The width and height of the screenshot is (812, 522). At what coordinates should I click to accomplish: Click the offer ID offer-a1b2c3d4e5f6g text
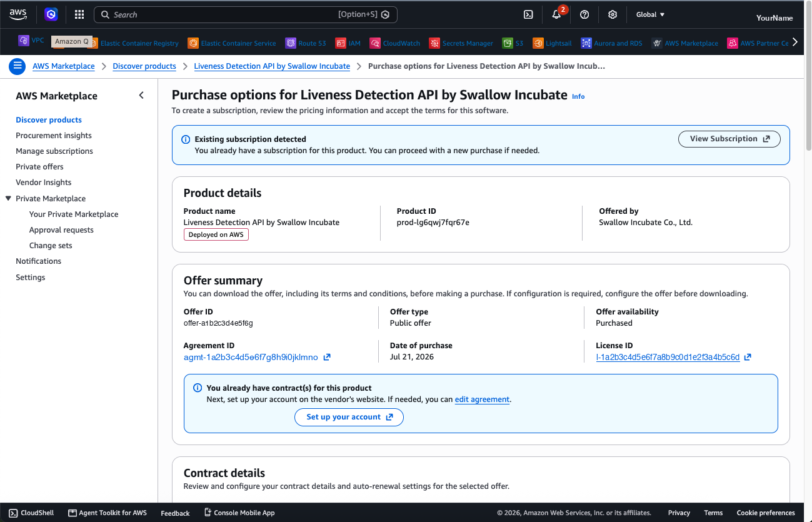click(218, 323)
